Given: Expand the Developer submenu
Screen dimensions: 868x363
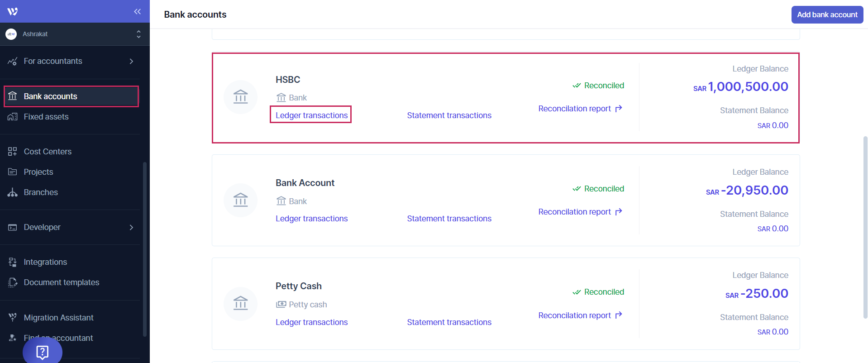Looking at the screenshot, I should 131,227.
